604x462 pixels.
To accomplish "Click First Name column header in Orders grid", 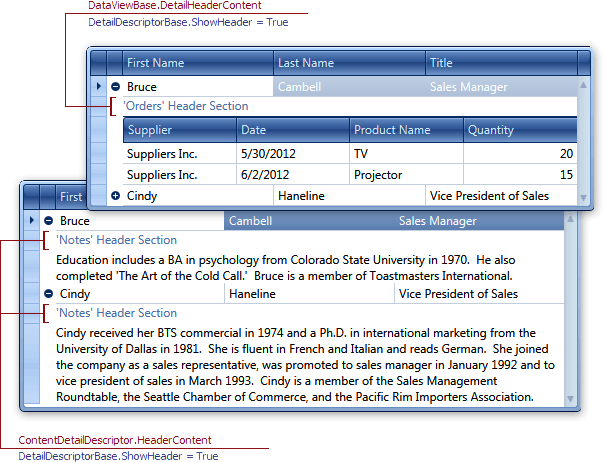I will (x=198, y=63).
